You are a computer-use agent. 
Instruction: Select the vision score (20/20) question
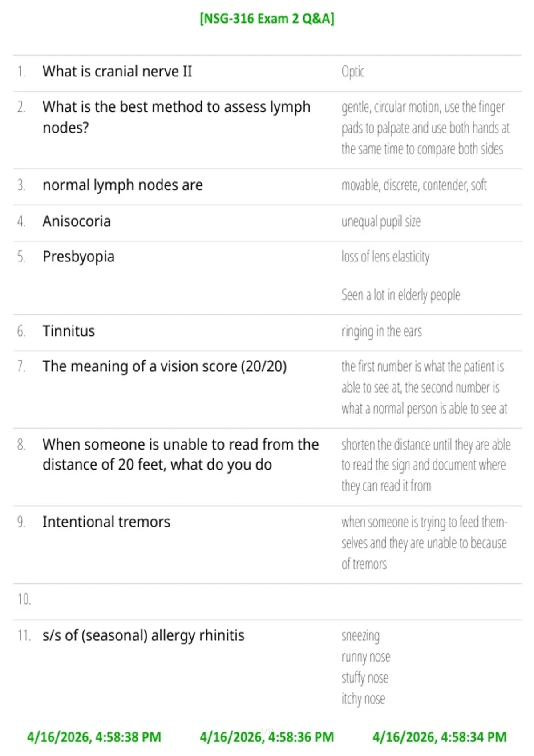click(165, 366)
